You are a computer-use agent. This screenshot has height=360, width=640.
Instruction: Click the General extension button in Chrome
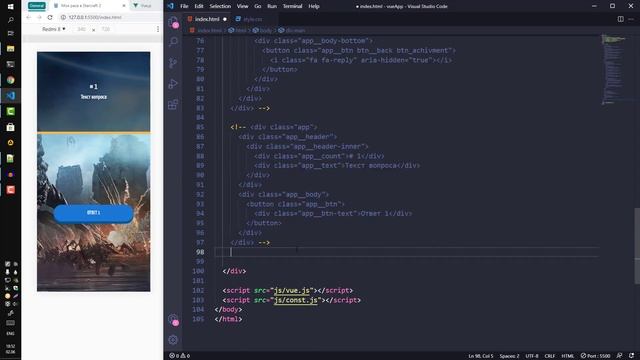pyautogui.click(x=36, y=6)
